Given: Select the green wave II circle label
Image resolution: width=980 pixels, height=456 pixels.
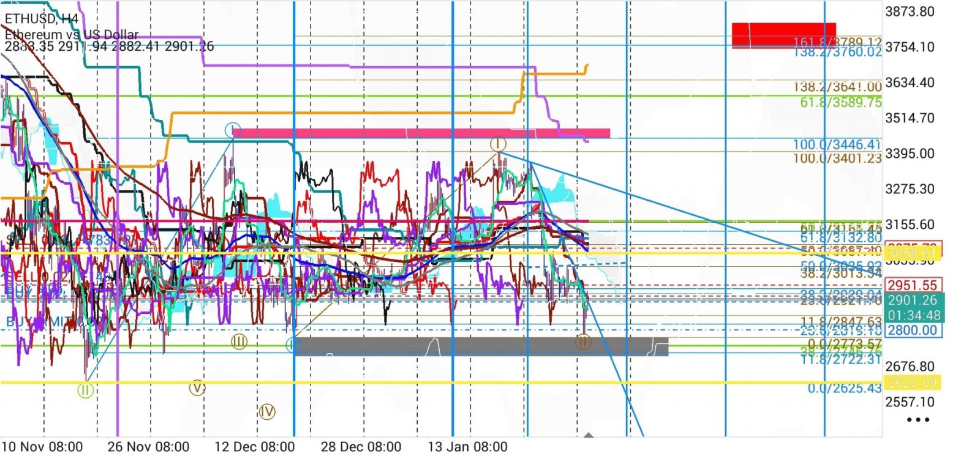Looking at the screenshot, I should pyautogui.click(x=85, y=389).
